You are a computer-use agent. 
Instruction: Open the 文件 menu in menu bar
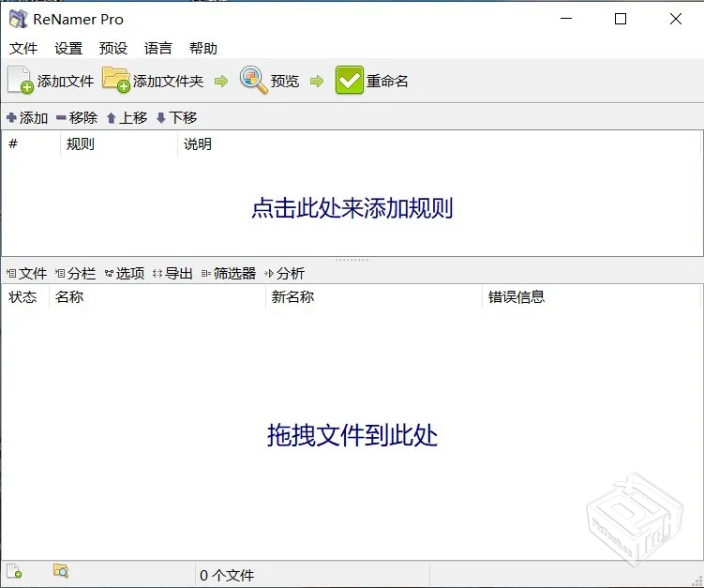coord(23,48)
